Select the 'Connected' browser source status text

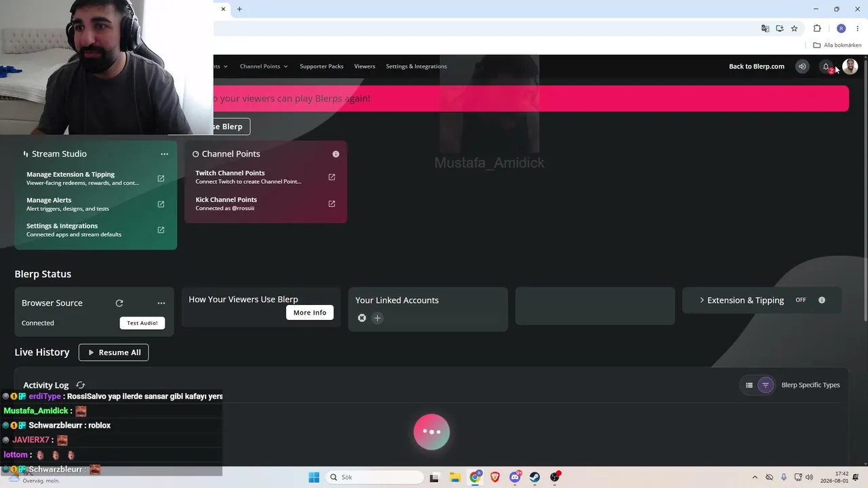point(38,323)
